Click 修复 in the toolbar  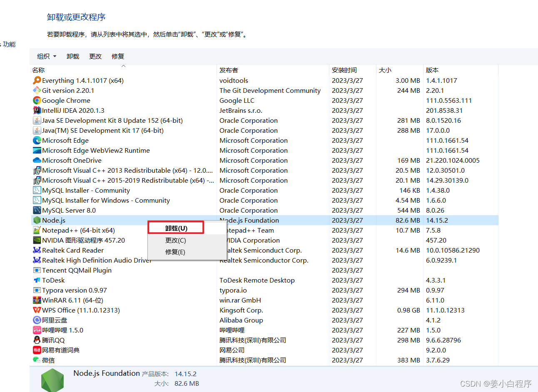pyautogui.click(x=118, y=56)
